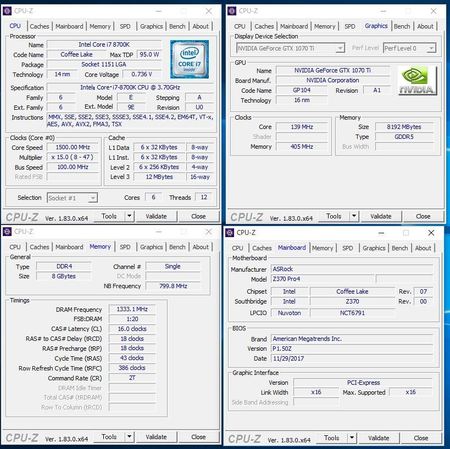
Task: Click the manufacturer field ASRock
Action: click(x=352, y=269)
